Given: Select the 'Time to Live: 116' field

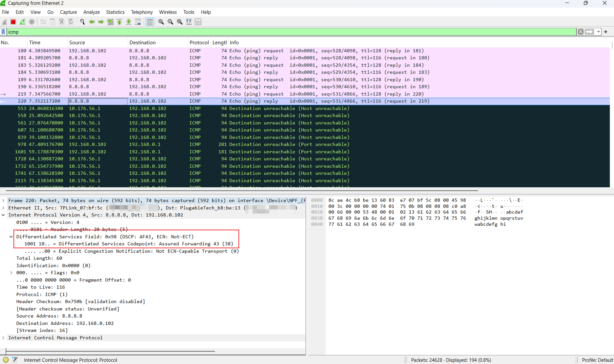Looking at the screenshot, I should pos(40,287).
